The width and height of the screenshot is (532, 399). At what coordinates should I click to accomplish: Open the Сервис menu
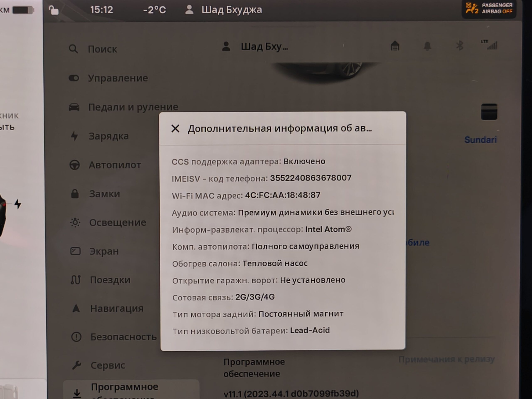pos(107,365)
